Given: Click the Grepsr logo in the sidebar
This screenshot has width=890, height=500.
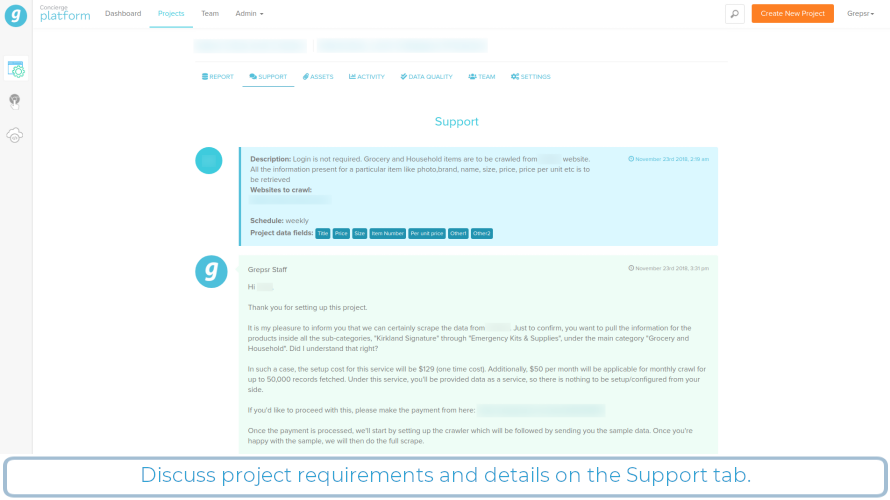Looking at the screenshot, I should point(16,15).
